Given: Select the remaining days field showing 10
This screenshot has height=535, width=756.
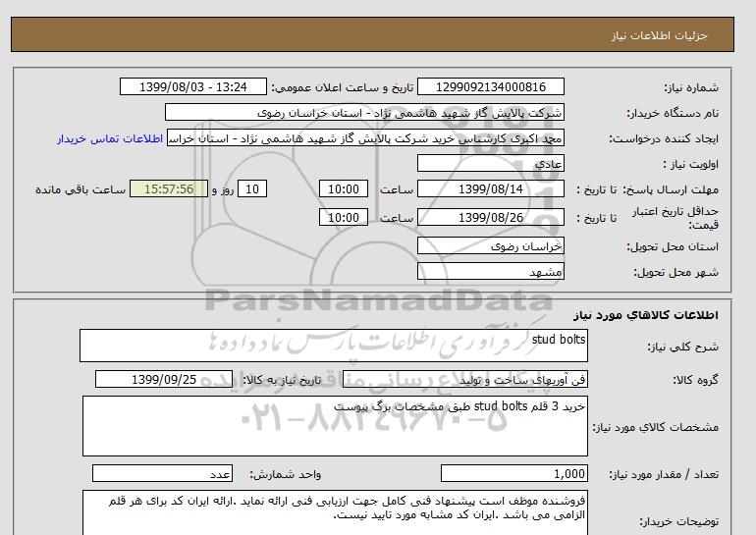Looking at the screenshot, I should pyautogui.click(x=253, y=189).
